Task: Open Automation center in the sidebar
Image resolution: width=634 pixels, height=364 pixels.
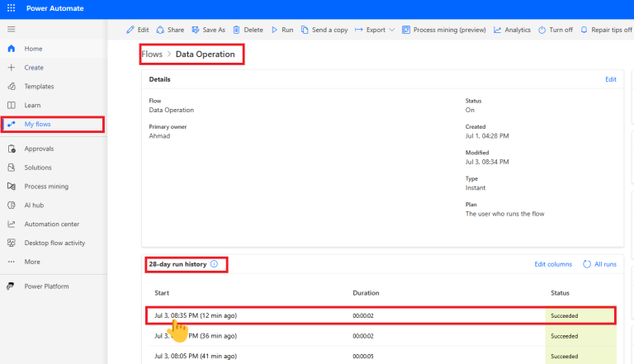Action: (x=54, y=224)
